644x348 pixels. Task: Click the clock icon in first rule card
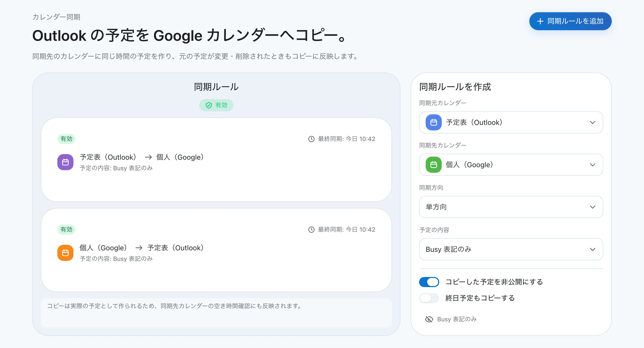311,139
